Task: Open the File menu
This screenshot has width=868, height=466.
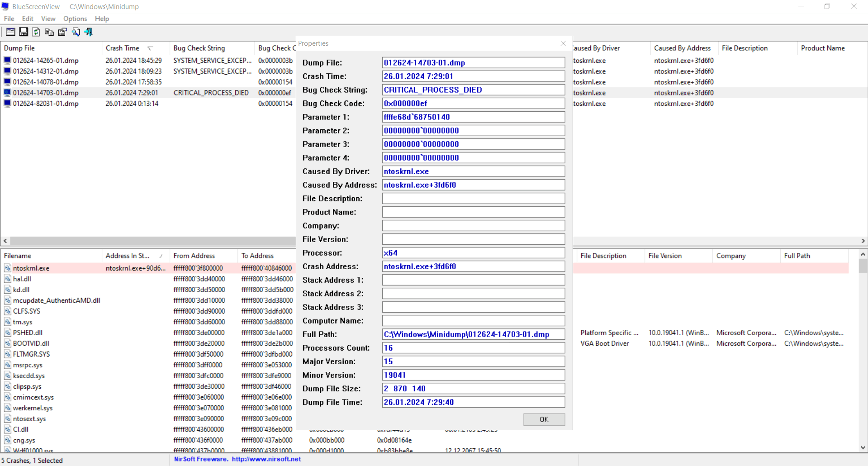Action: [x=9, y=19]
